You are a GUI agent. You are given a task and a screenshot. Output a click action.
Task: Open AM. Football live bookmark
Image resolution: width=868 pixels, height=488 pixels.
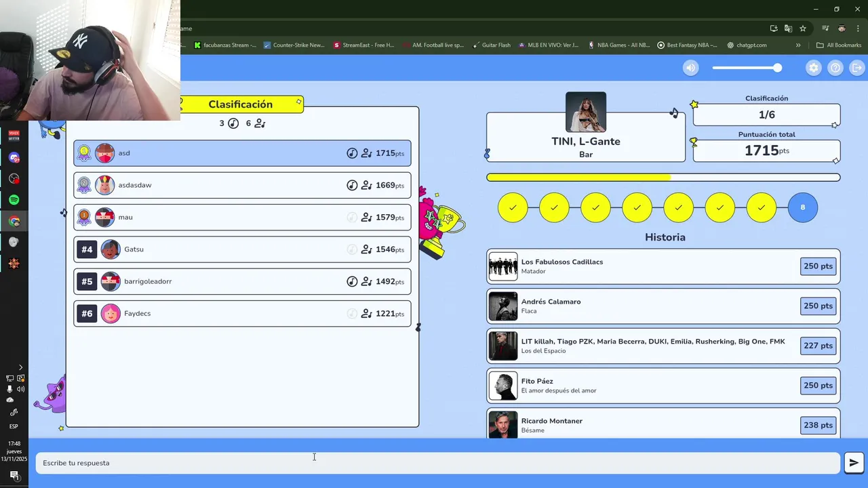point(433,45)
